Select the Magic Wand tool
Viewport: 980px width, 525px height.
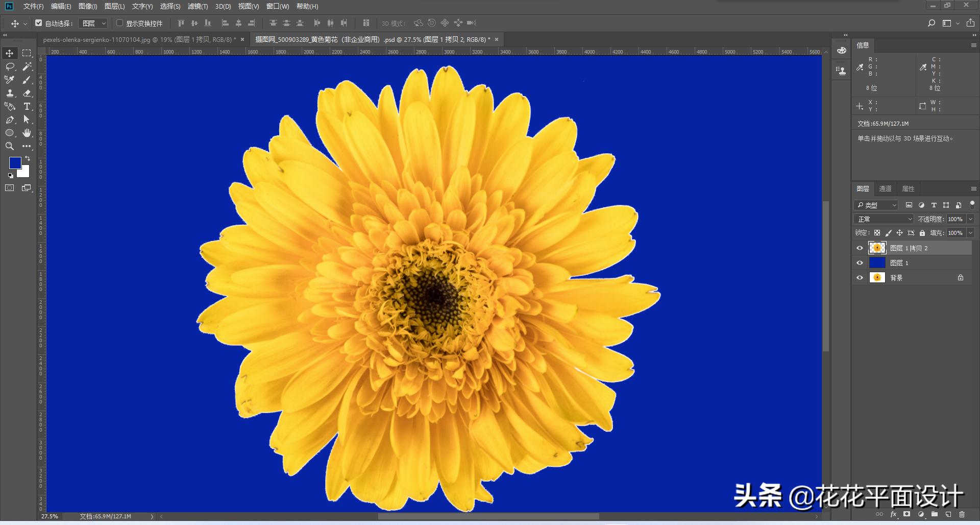point(27,66)
